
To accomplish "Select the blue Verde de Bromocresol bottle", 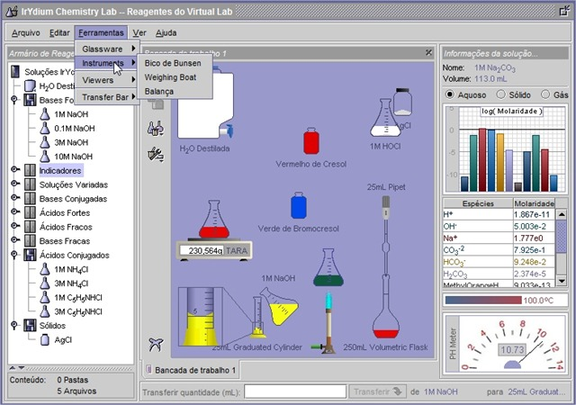I will point(298,205).
